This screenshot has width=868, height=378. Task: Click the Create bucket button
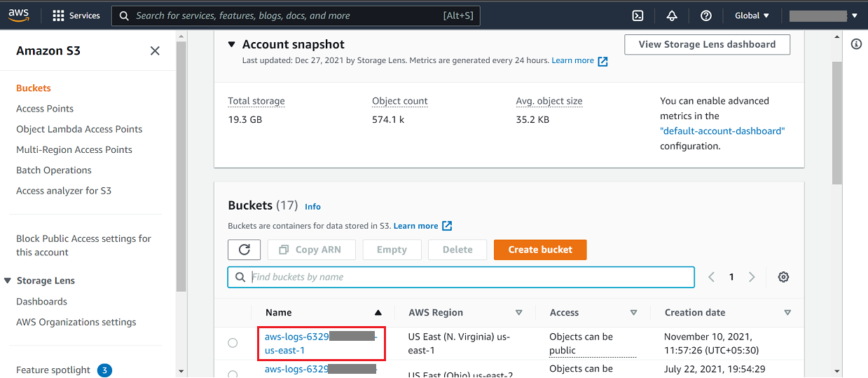pyautogui.click(x=539, y=250)
